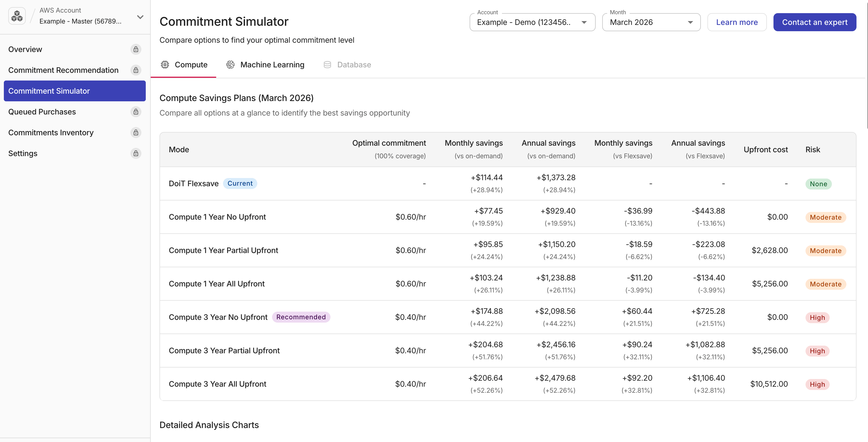Image resolution: width=868 pixels, height=442 pixels.
Task: Click the lock icon next to Overview
Action: [136, 49]
